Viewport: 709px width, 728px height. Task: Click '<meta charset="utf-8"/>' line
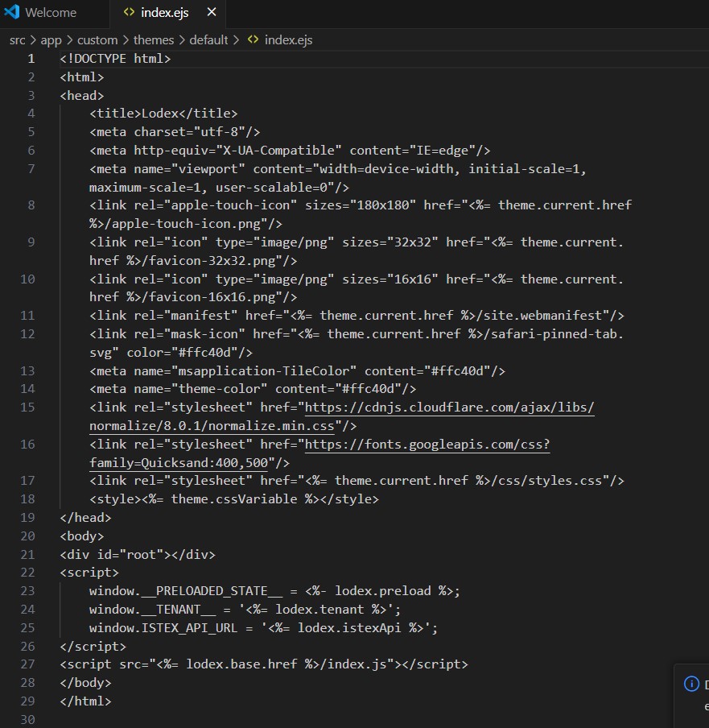(x=175, y=132)
